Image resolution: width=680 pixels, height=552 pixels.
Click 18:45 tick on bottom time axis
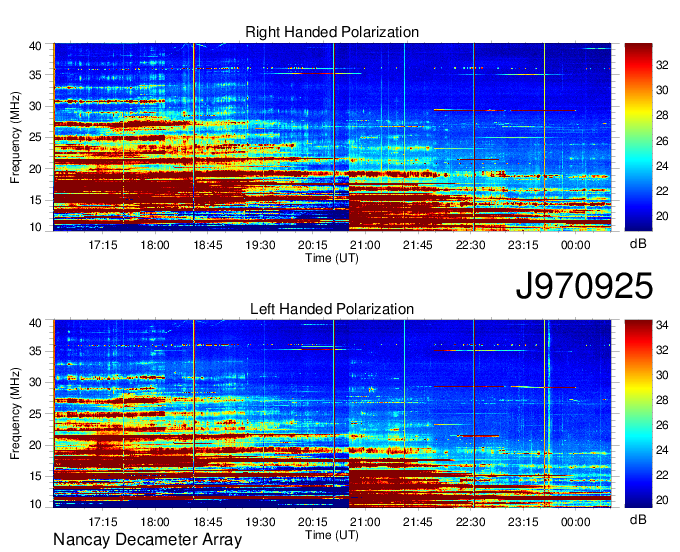(x=208, y=522)
